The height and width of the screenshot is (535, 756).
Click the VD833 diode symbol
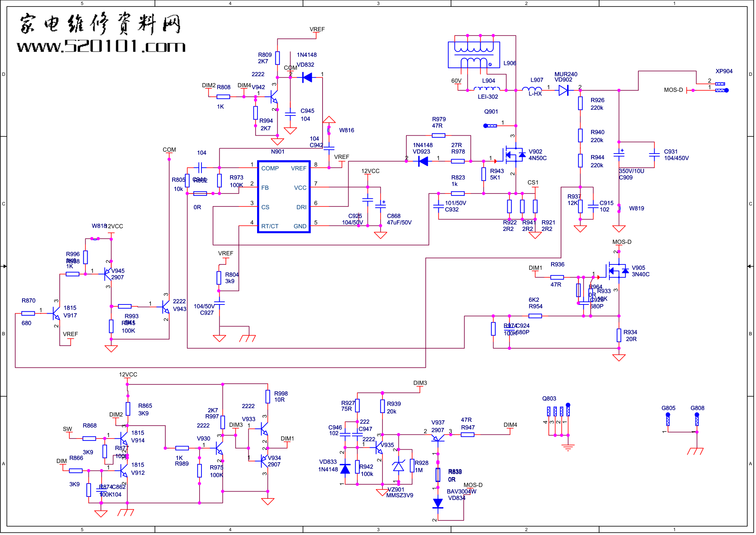coord(345,469)
